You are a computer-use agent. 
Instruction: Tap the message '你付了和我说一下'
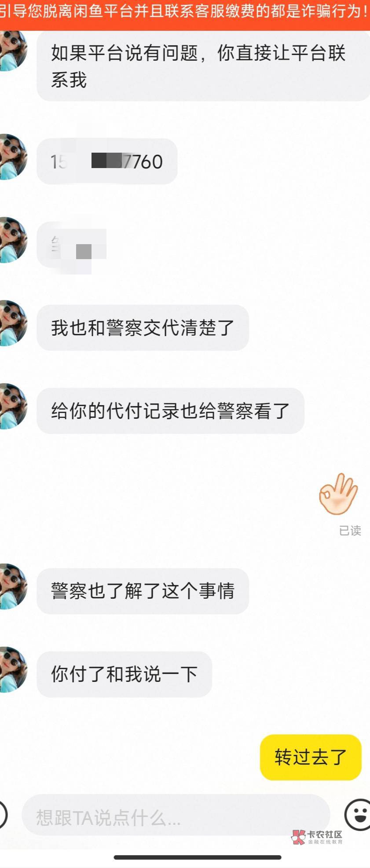(125, 674)
